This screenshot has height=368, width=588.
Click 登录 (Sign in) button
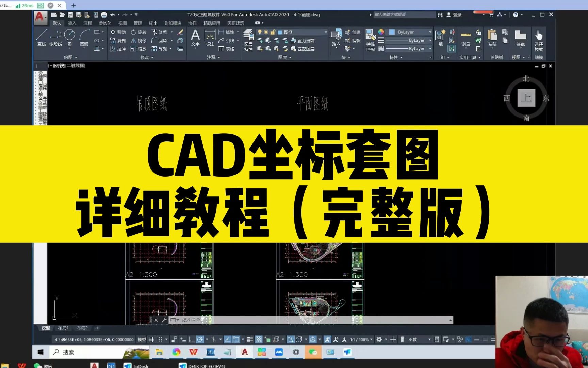(x=454, y=15)
